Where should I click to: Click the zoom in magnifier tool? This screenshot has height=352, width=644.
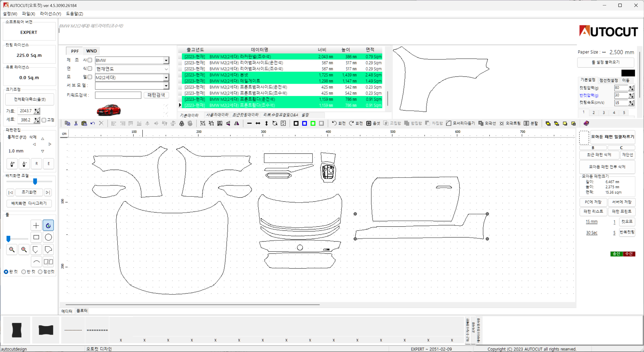tap(24, 249)
